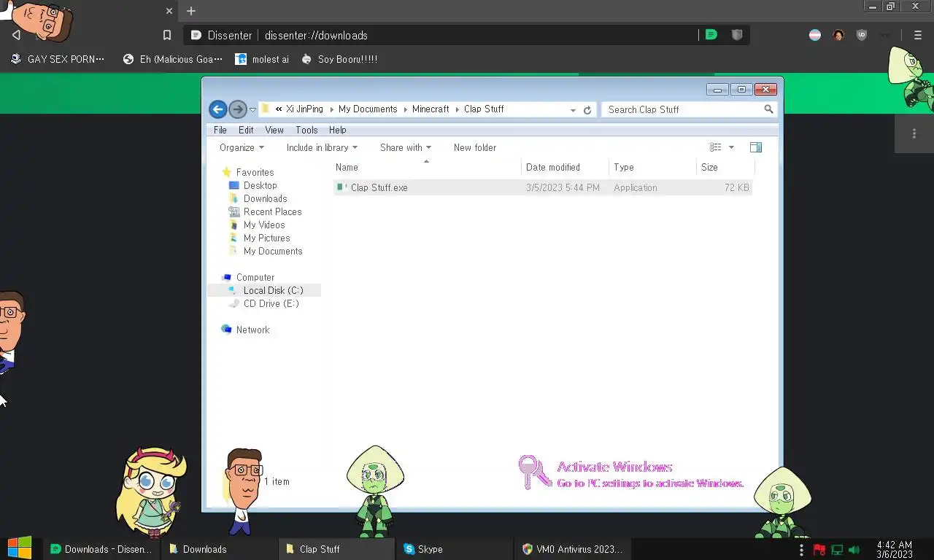Select CD Drive (E:)
Screen dimensions: 934x560
pos(271,303)
